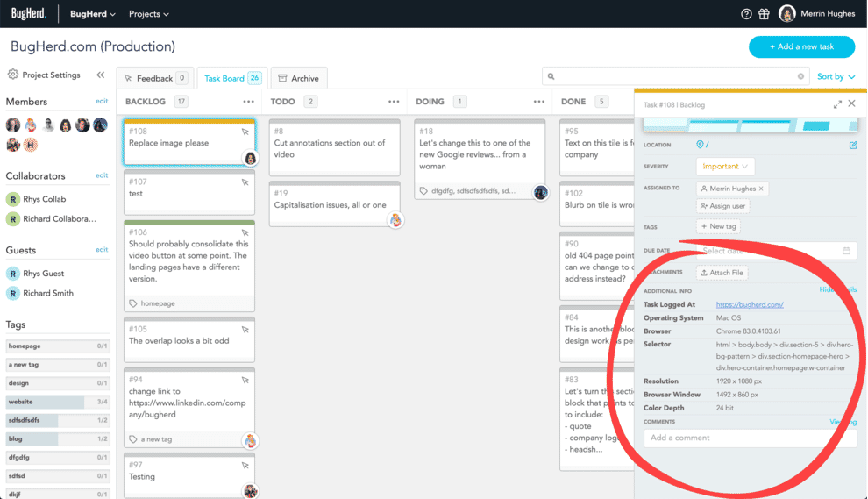Select the design tag filter

tap(58, 382)
